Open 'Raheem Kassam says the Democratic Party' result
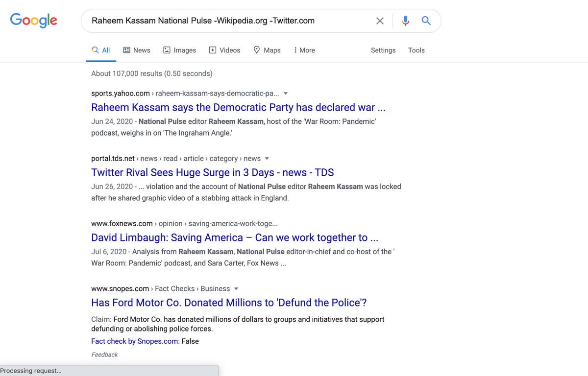588x376 pixels. coord(238,107)
